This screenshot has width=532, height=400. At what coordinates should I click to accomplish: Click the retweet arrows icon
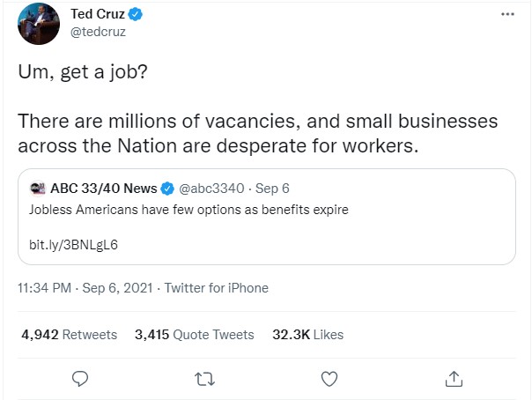point(204,379)
